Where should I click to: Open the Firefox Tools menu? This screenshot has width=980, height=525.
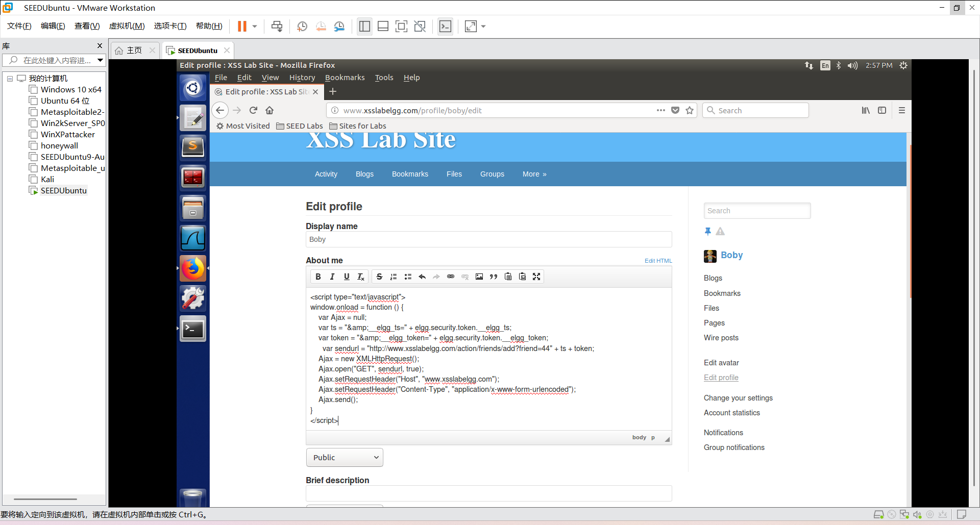coord(384,78)
